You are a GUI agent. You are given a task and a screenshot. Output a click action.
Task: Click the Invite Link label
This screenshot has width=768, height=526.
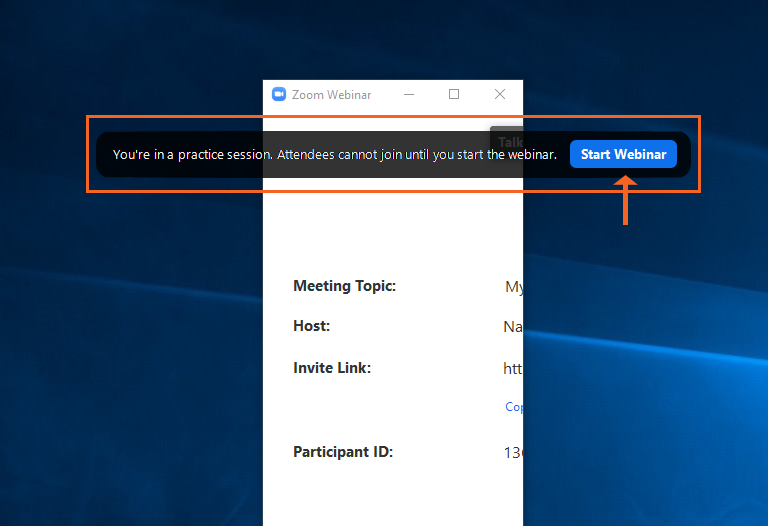click(331, 368)
